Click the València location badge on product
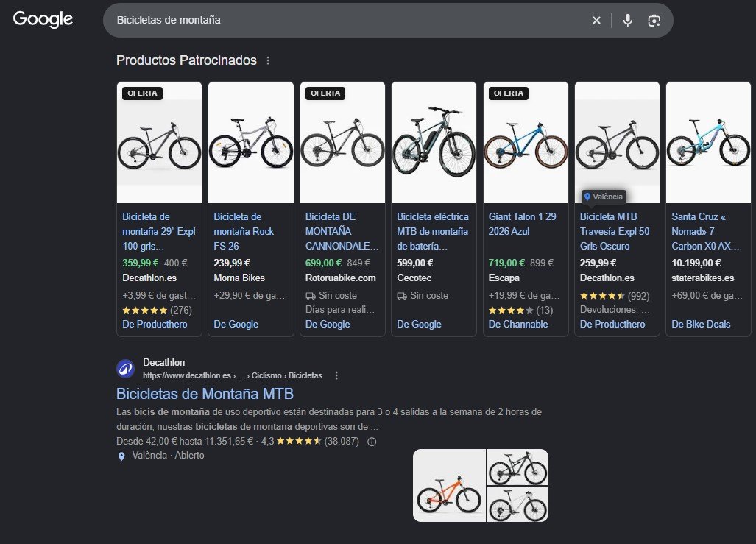756x544 pixels. pyautogui.click(x=603, y=197)
